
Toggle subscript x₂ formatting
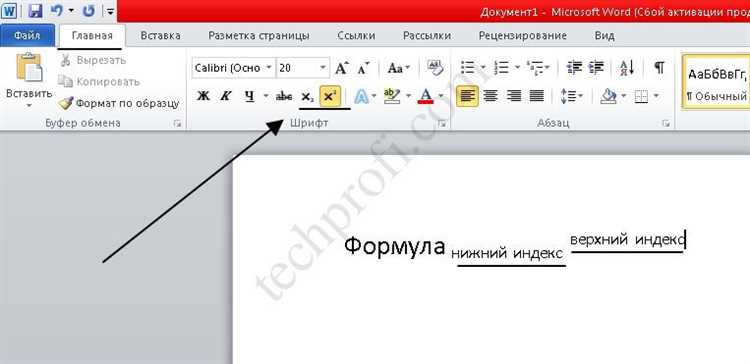point(308,97)
